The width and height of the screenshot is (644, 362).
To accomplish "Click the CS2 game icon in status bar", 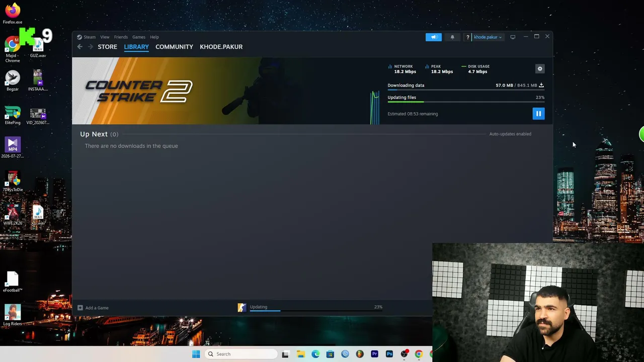I will pos(242,308).
